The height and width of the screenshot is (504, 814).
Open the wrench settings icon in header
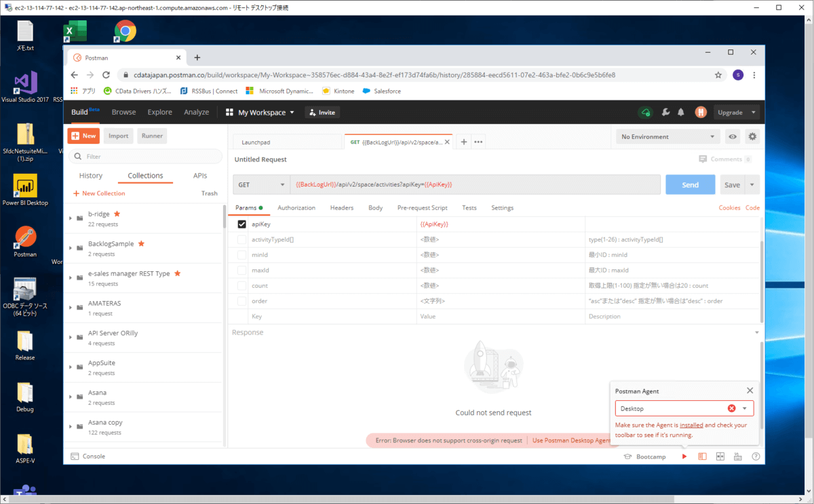click(x=665, y=113)
